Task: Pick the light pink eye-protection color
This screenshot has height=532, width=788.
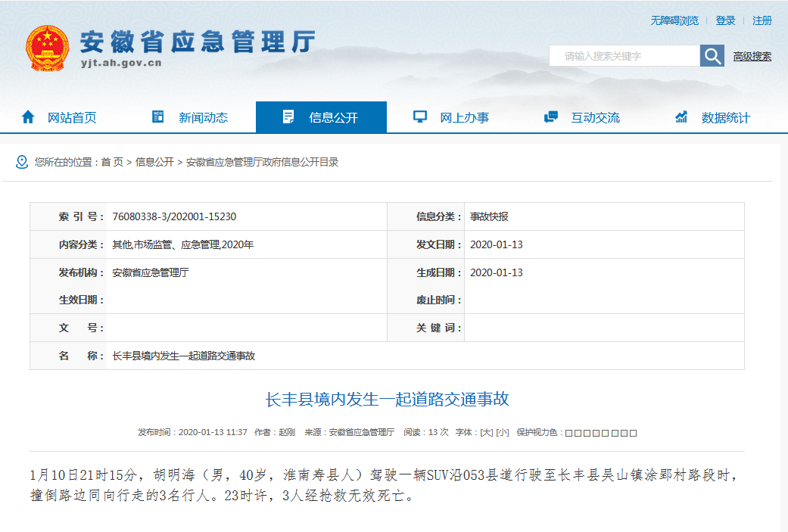Action: (x=596, y=433)
